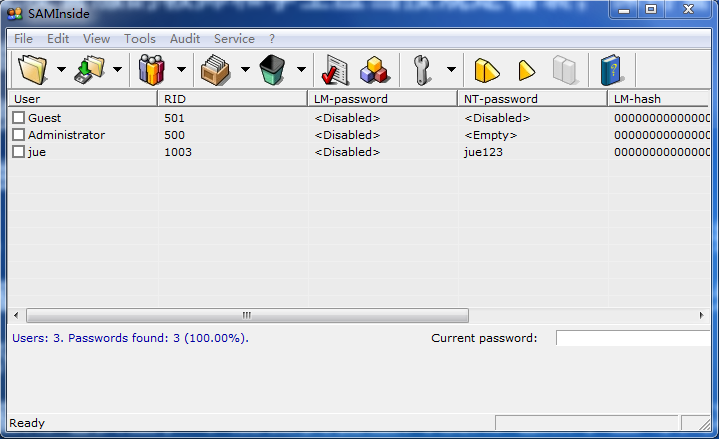Sort by the LM-password column header
The width and height of the screenshot is (719, 439).
coord(382,99)
